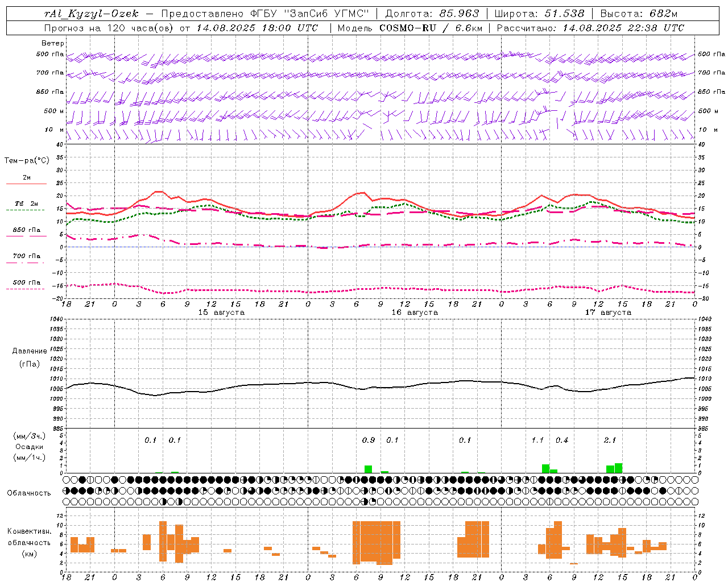Select the Широта: 51.538 value
The image size is (728, 582).
(x=540, y=14)
